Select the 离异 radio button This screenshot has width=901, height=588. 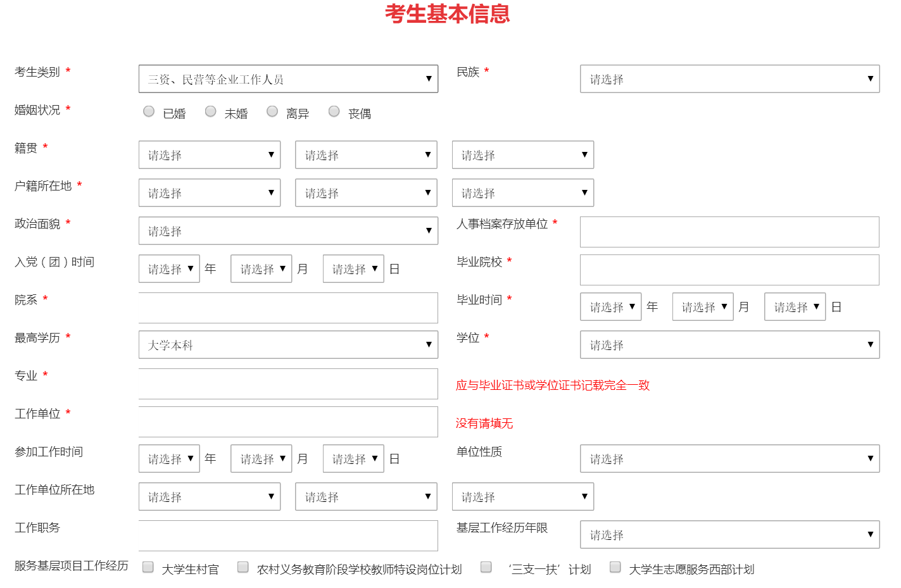tap(272, 111)
